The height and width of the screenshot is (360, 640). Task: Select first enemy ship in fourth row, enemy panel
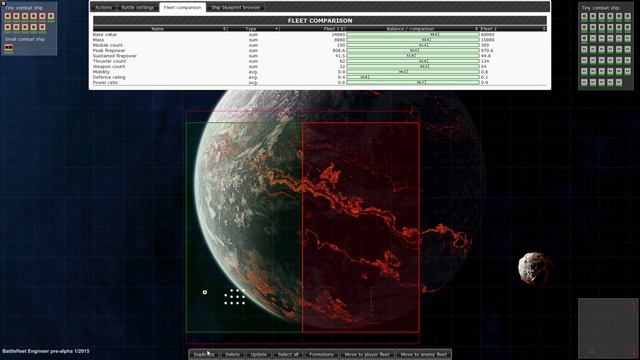tap(584, 49)
